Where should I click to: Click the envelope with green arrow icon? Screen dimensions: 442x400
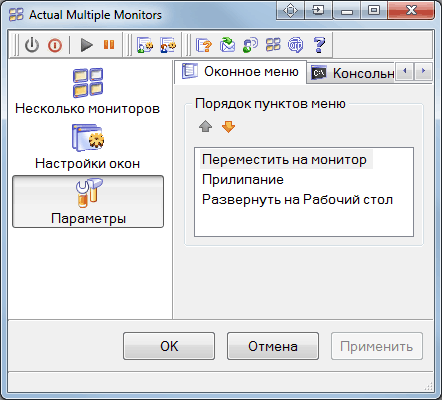point(227,45)
